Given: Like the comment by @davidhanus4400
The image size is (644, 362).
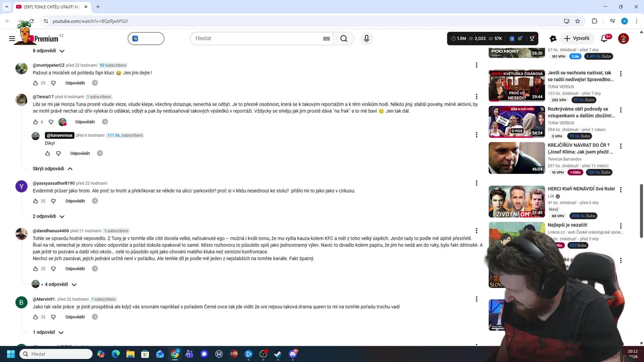Looking at the screenshot, I should point(35,269).
